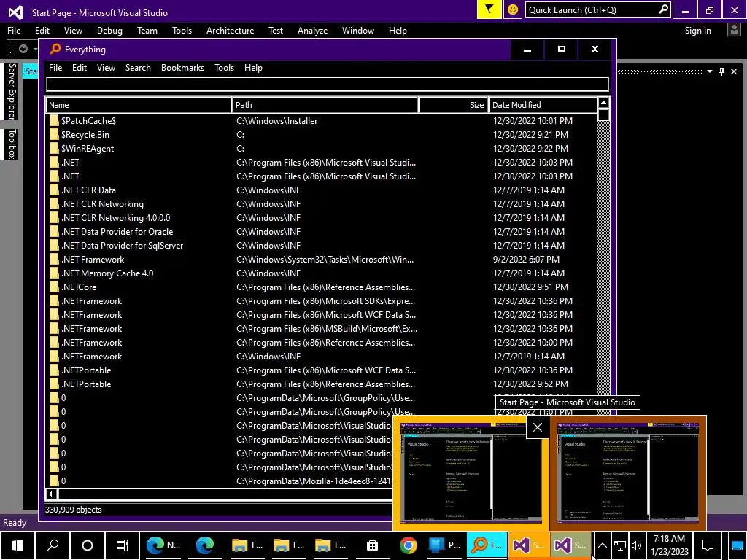The height and width of the screenshot is (560, 747).
Task: Open the Team menu in Visual Studio
Action: coord(147,31)
